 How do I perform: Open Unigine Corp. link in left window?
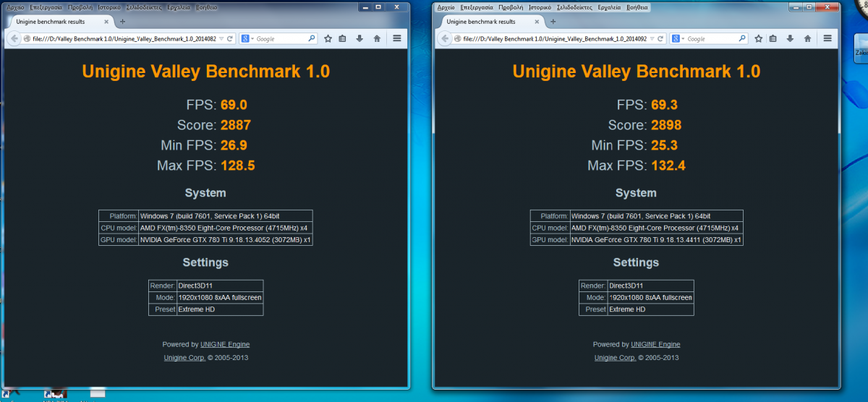pyautogui.click(x=184, y=357)
